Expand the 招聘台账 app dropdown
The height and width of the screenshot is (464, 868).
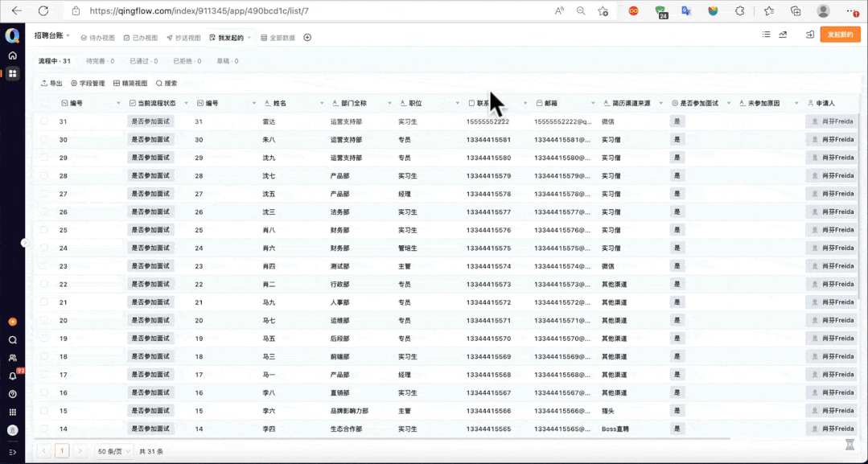68,36
